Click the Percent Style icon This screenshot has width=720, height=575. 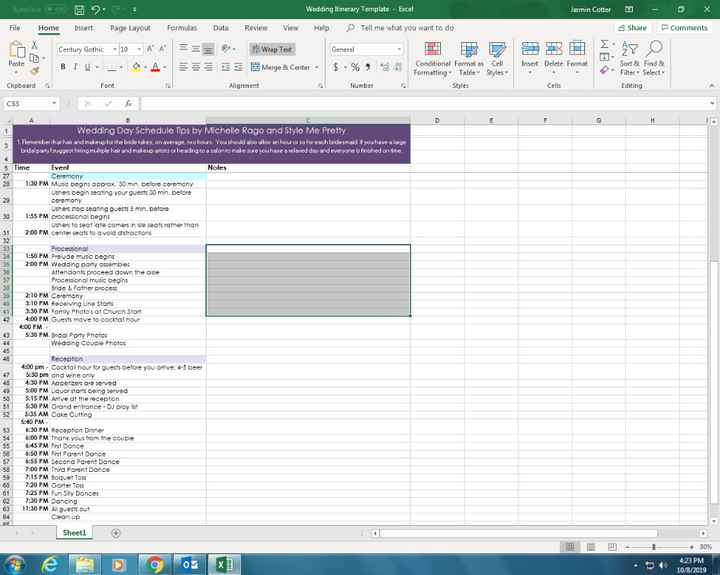coord(355,68)
